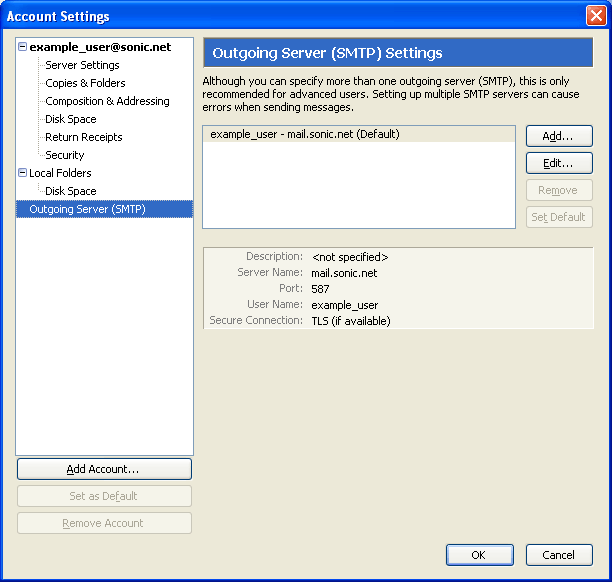Click the Add Account... button
Screen dimensions: 612x582
pyautogui.click(x=104, y=469)
